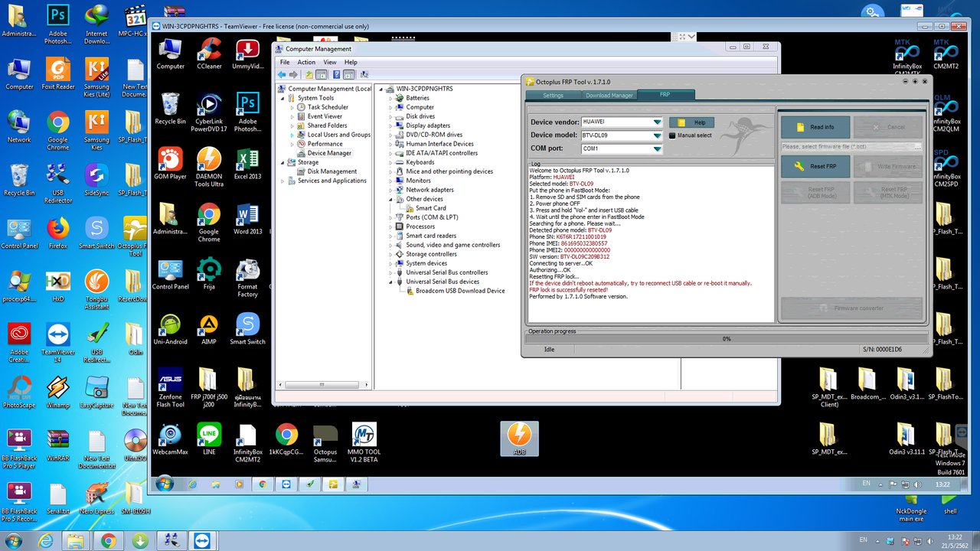This screenshot has height=551, width=980.
Task: Click the Read info button
Action: coord(815,127)
